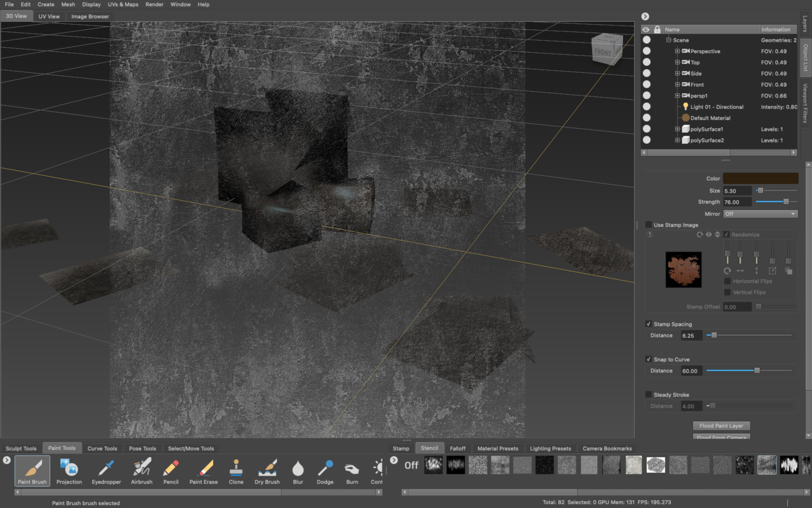The width and height of the screenshot is (812, 508).
Task: Select the Burn tool
Action: pyautogui.click(x=352, y=471)
